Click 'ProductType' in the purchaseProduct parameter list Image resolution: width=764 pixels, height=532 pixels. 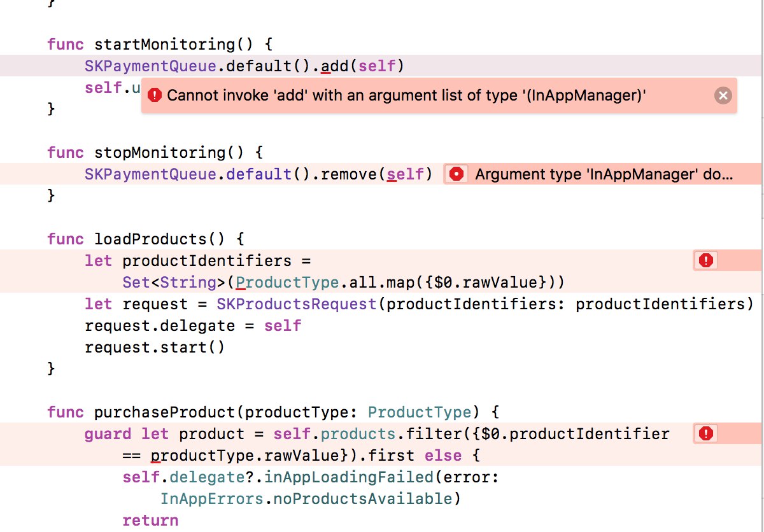[420, 412]
